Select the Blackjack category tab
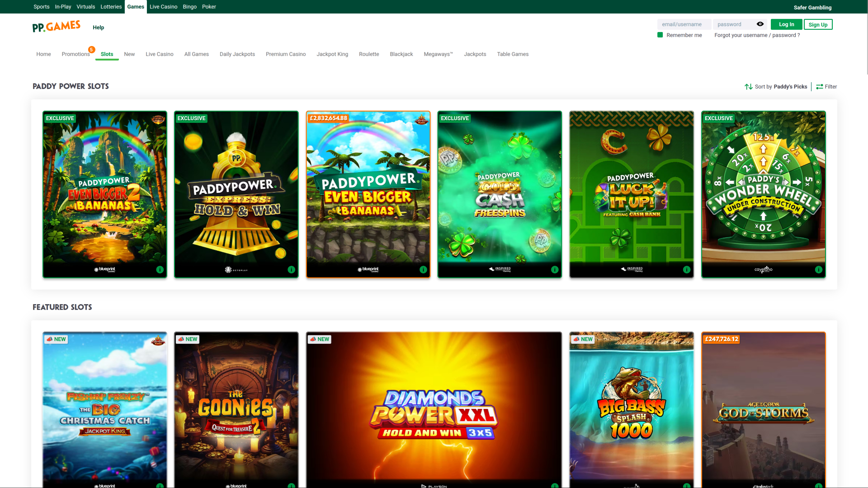This screenshot has height=488, width=868. click(401, 54)
